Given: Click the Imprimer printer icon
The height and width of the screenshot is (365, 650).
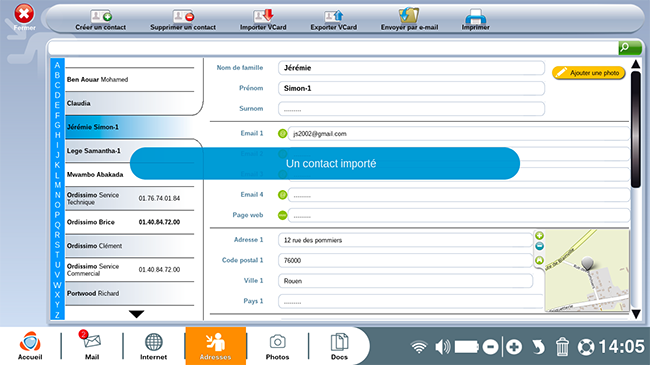Looking at the screenshot, I should point(475,16).
